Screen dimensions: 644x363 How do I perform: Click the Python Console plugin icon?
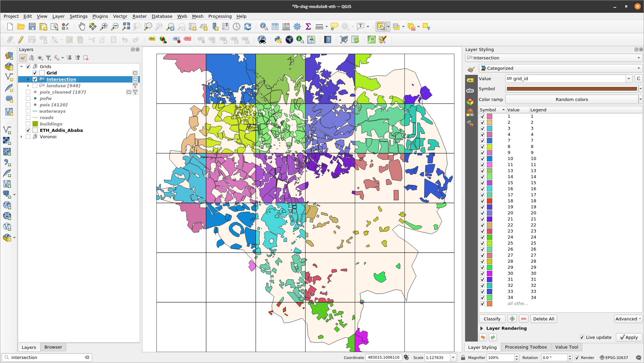277,40
